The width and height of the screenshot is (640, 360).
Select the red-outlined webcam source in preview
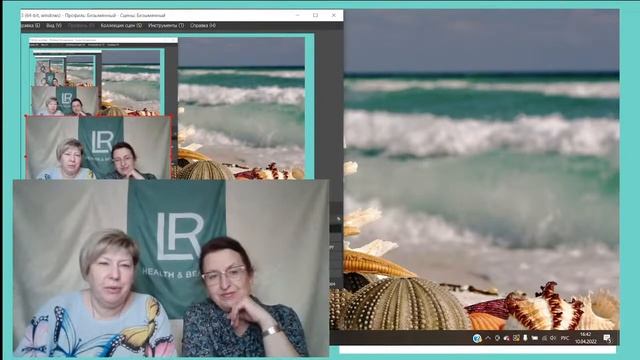pos(98,148)
